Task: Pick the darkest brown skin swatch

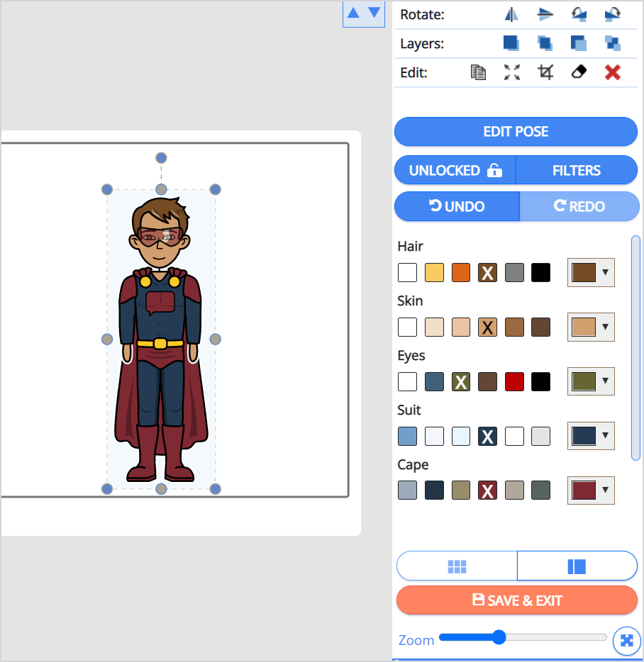Action: click(541, 327)
